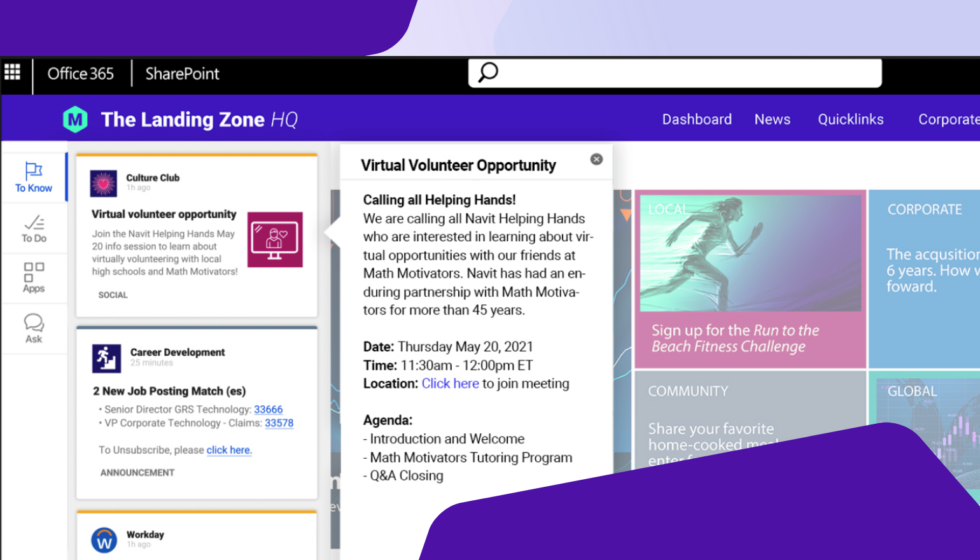Click the 'Introduction and Welcome' agenda item
Image resolution: width=980 pixels, height=560 pixels.
447,439
